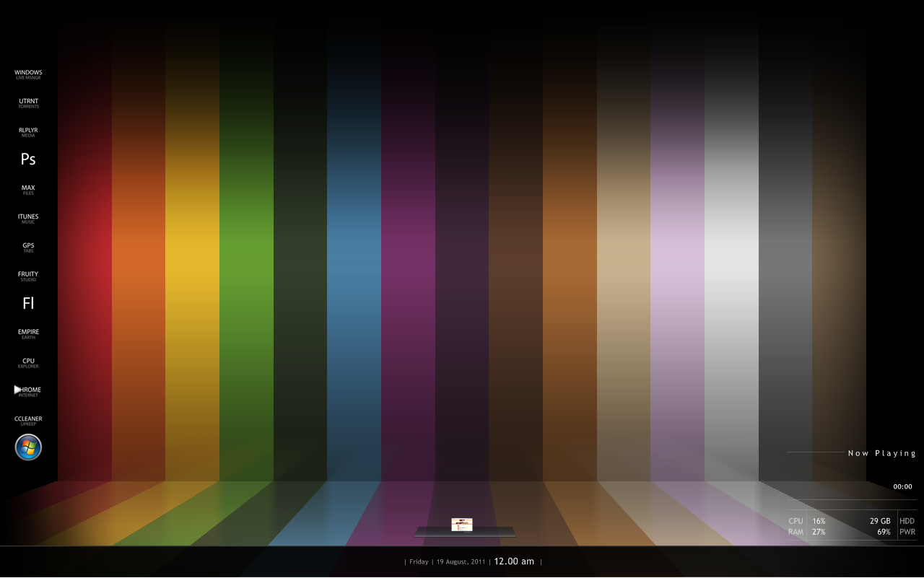The width and height of the screenshot is (924, 578).
Task: Open the Windows Live Msngr launcher
Action: coord(28,74)
